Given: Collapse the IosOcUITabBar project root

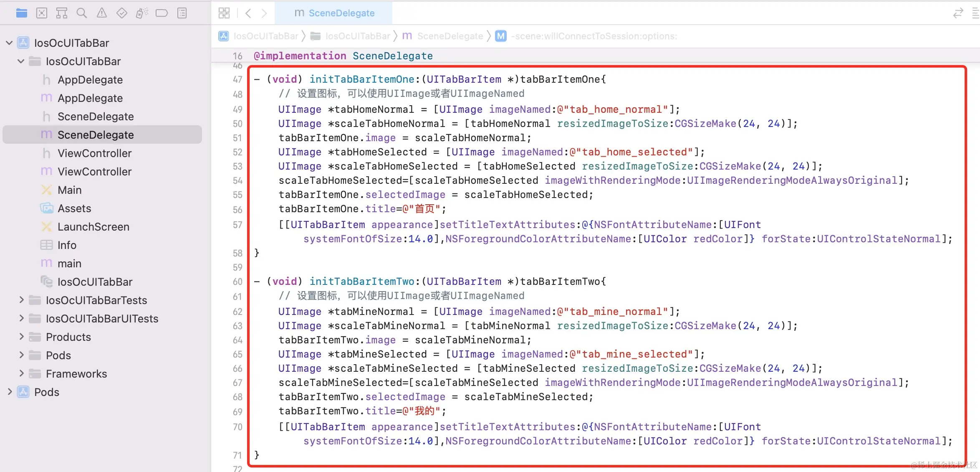Looking at the screenshot, I should click(9, 43).
